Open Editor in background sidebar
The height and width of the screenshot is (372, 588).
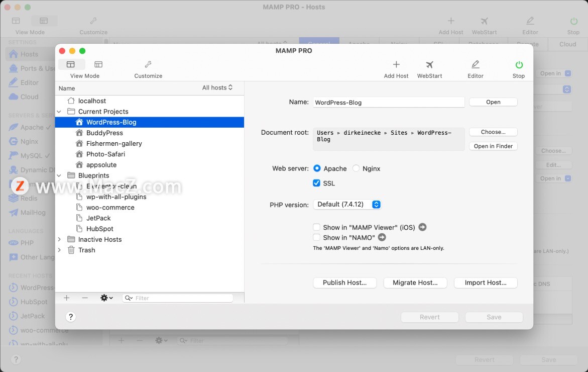[29, 82]
